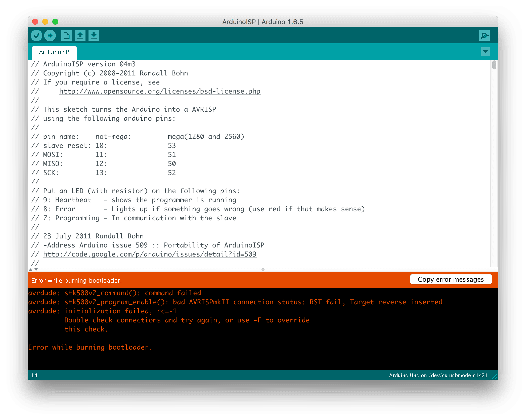Click the line number 14 in status bar
Screen dimensions: 526x420
(34, 375)
